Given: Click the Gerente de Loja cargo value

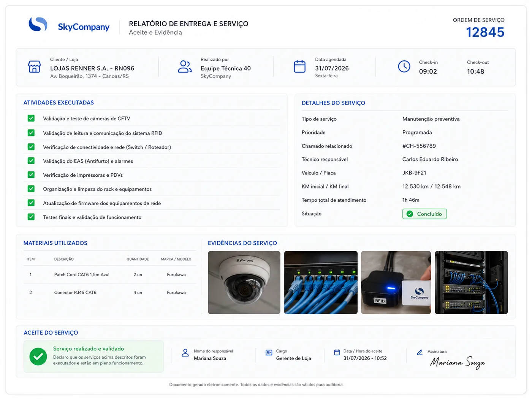Looking at the screenshot, I should [x=293, y=358].
